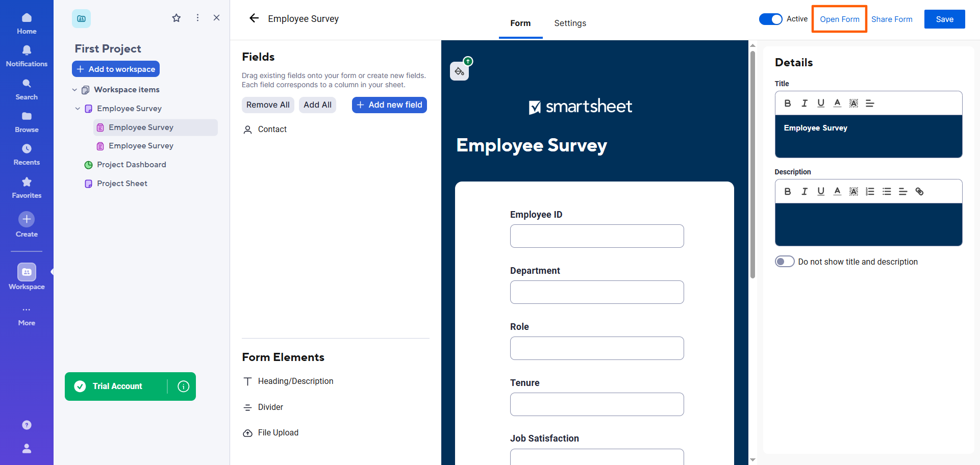The height and width of the screenshot is (465, 980).
Task: Click the Role input field
Action: point(597,348)
